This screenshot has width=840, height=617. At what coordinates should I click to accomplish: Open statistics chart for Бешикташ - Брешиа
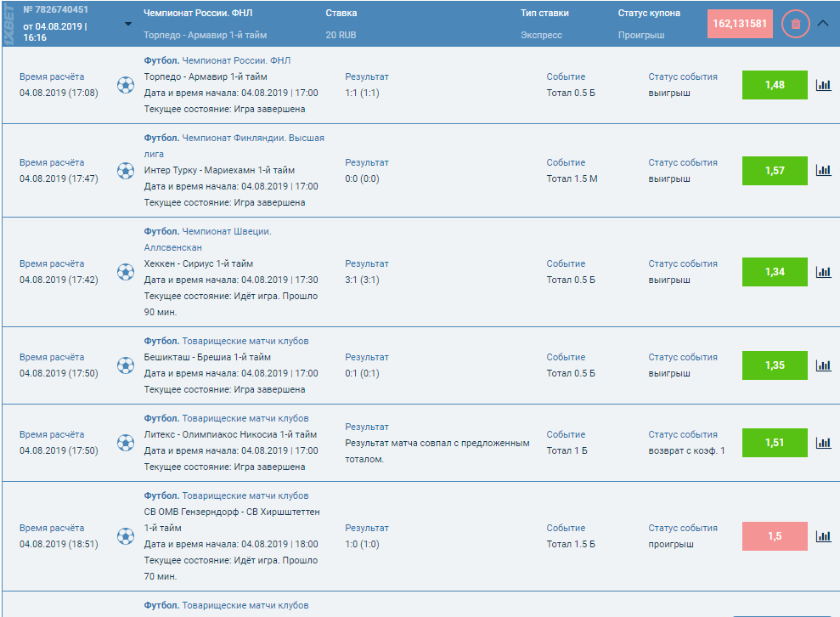823,365
